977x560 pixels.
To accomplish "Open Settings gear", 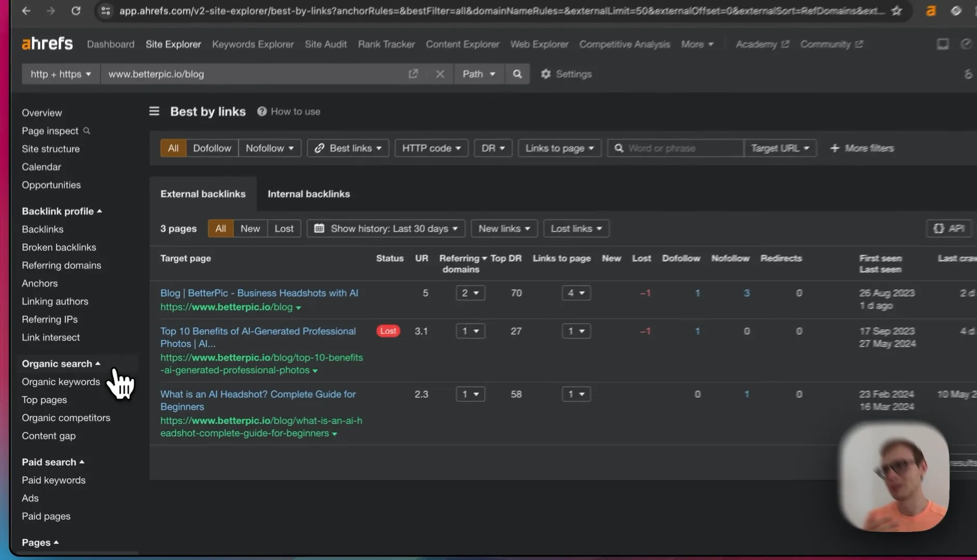I will 566,74.
